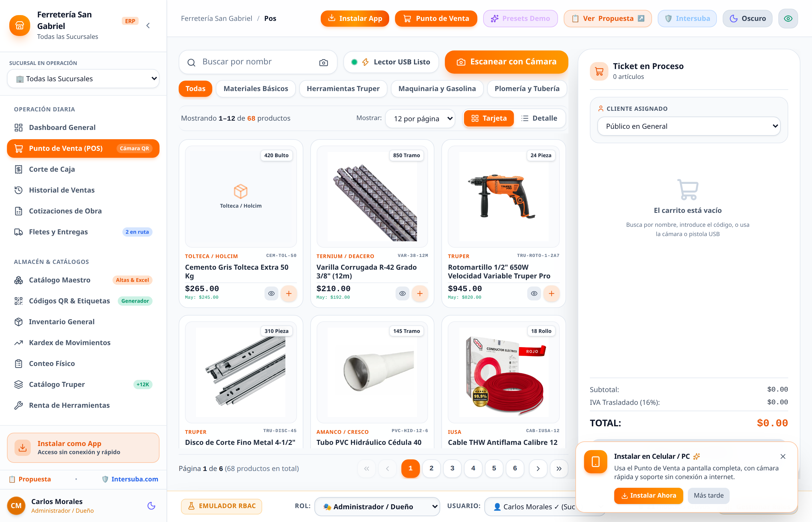Viewport: 812px width, 522px height.
Task: Open the Ver Propuesta link
Action: tap(608, 19)
